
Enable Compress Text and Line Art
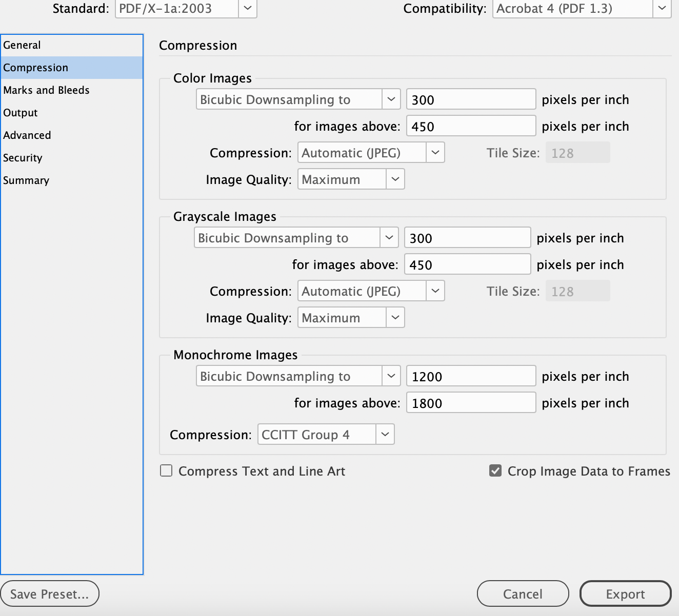[166, 471]
